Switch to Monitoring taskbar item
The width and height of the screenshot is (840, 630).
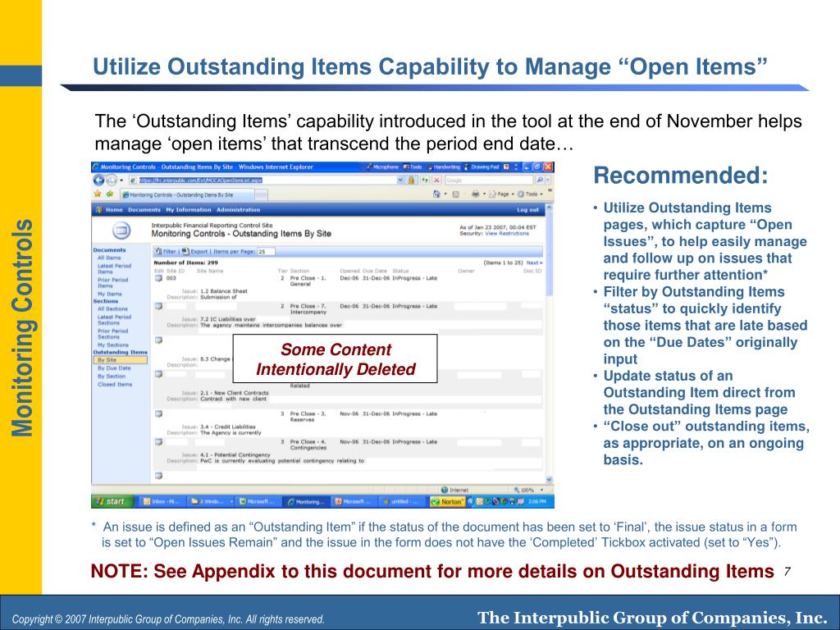tap(306, 502)
